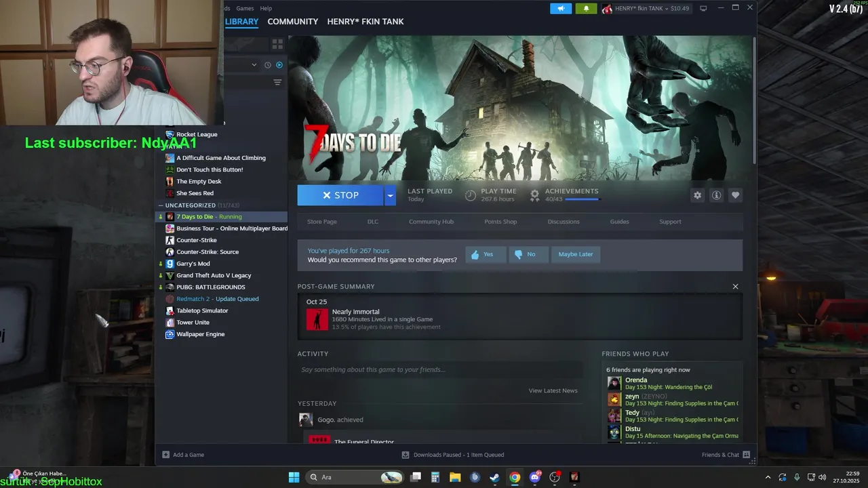Show game information icon for 7 Days to Die
The height and width of the screenshot is (488, 868).
coord(716,195)
